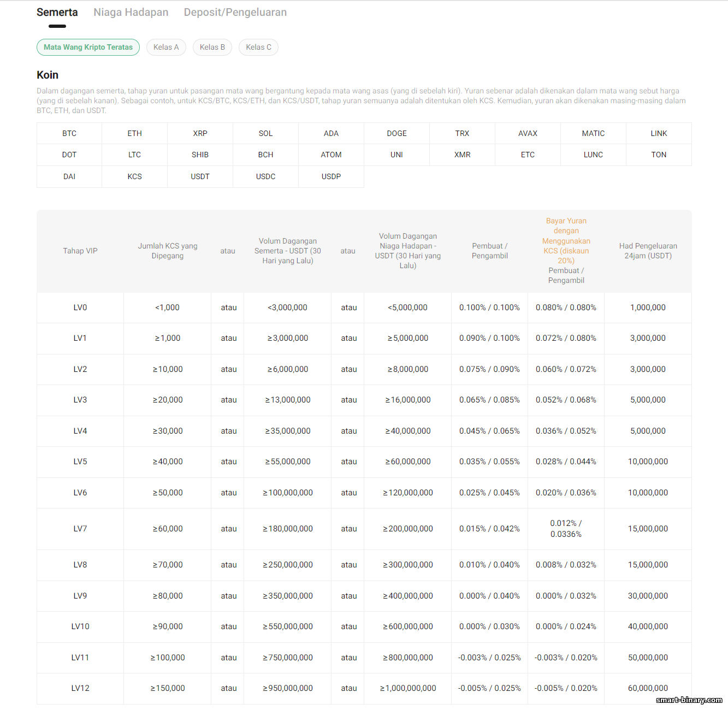
Task: Click the UNI coin cell
Action: [x=397, y=155]
